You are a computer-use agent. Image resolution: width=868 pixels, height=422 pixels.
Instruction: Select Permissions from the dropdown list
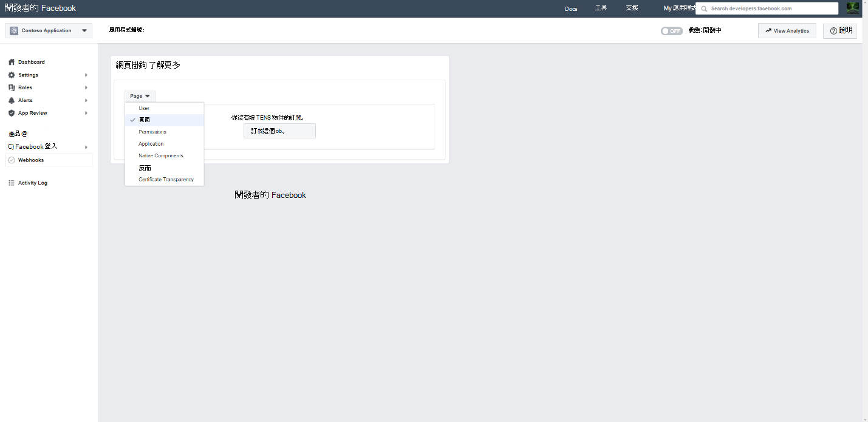(x=165, y=132)
